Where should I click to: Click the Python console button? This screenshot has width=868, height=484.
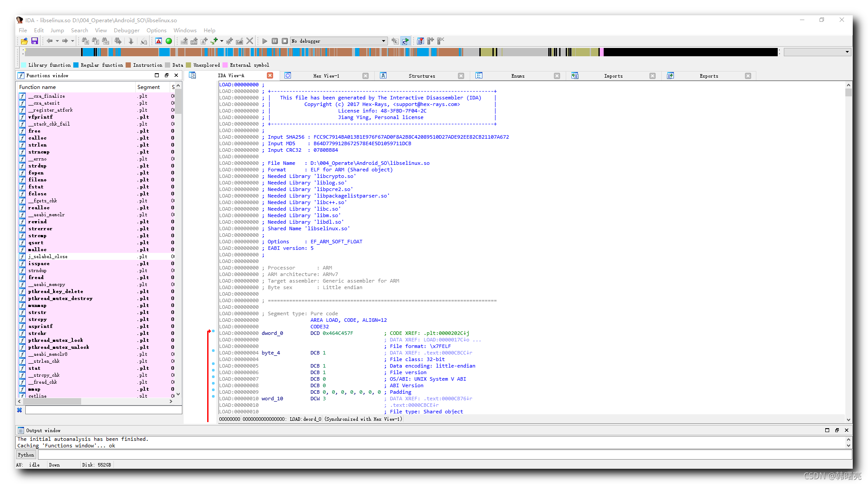pyautogui.click(x=26, y=455)
